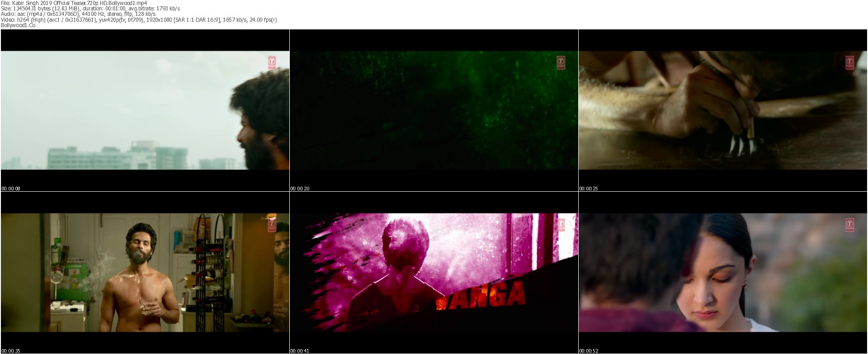Click the 00:00:25 timestamp
Screen dimensions: 868x354
589,189
